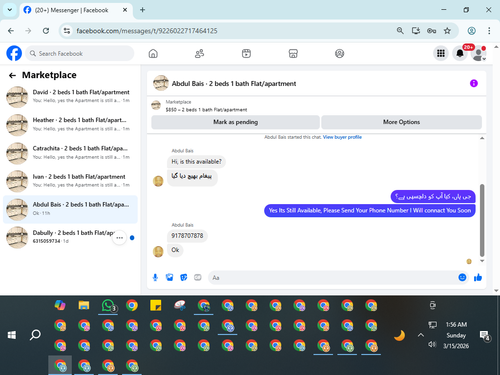Open the password manager key icon

coord(431,31)
